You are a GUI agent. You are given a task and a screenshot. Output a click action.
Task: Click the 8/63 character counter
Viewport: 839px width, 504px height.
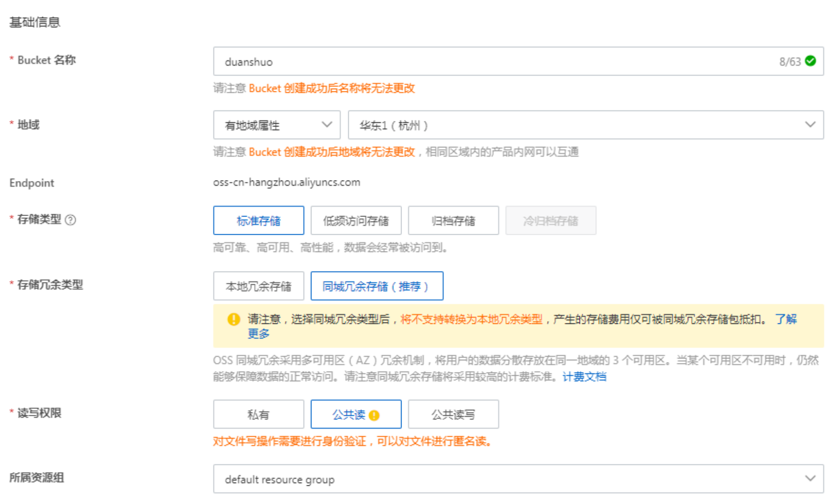(790, 62)
